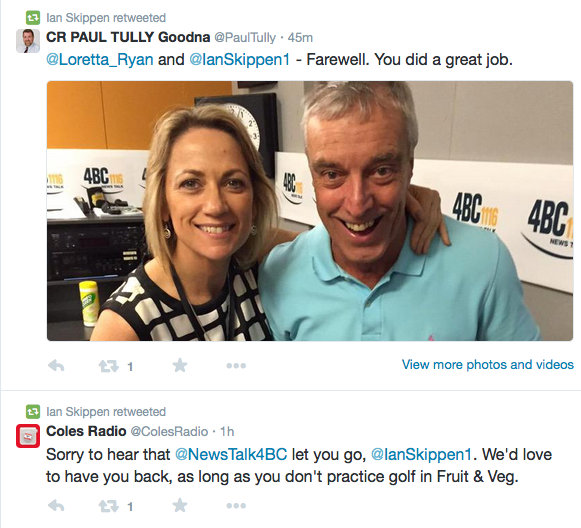The height and width of the screenshot is (528, 581).
Task: Reply to Paul Tully's farewell tweet
Action: (56, 366)
